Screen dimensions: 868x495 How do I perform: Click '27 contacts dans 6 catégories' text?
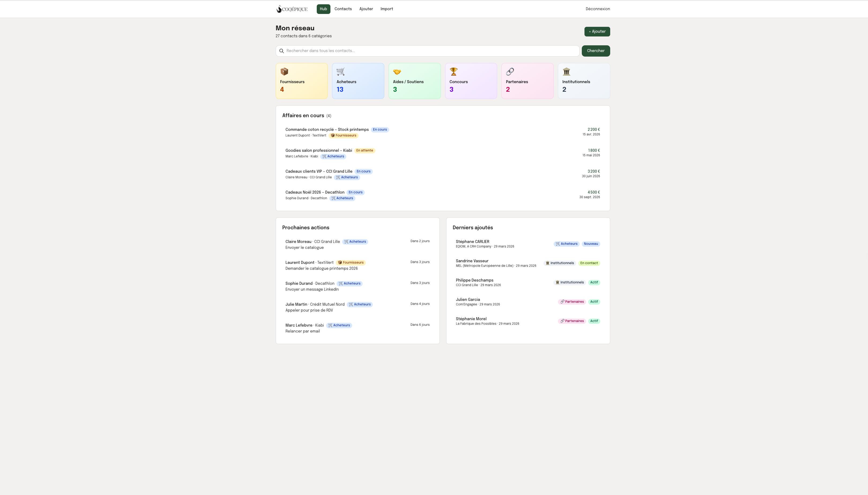click(303, 36)
